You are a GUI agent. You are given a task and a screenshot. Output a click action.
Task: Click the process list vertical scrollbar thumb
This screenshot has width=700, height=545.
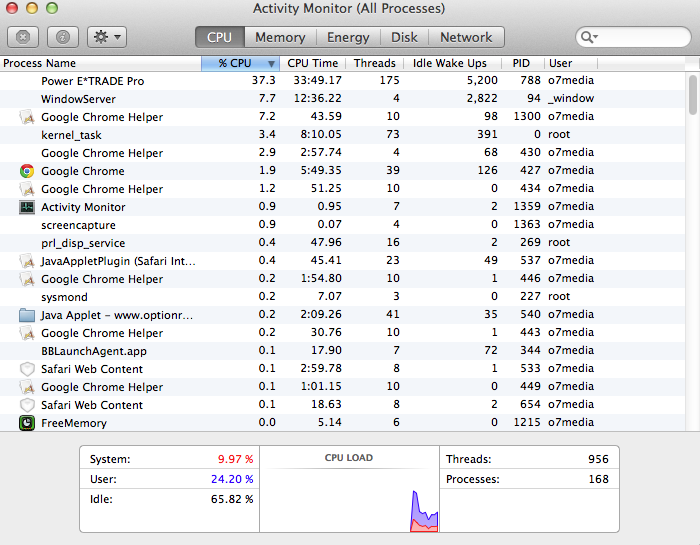click(692, 95)
